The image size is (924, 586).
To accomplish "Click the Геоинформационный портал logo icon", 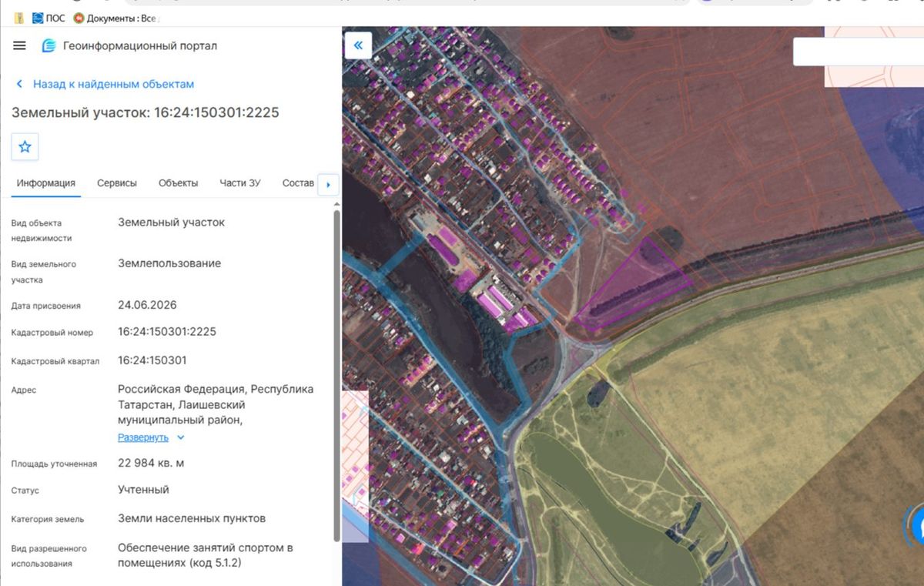I will [49, 45].
